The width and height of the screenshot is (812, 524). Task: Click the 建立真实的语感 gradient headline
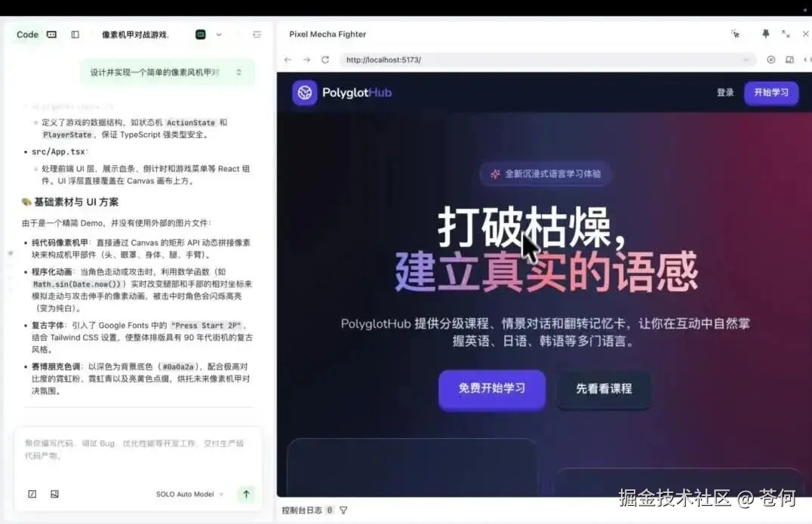(546, 272)
